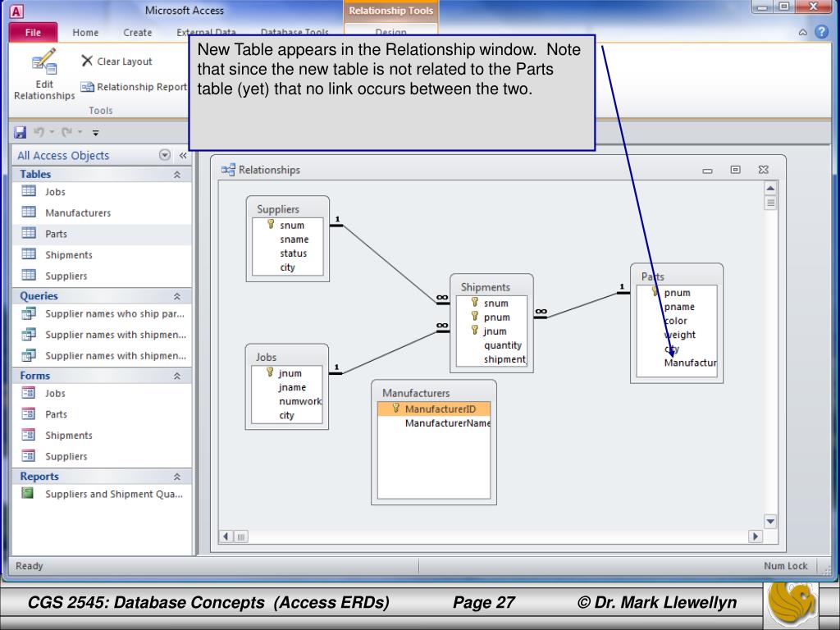Collapse the Reports group

(x=177, y=477)
